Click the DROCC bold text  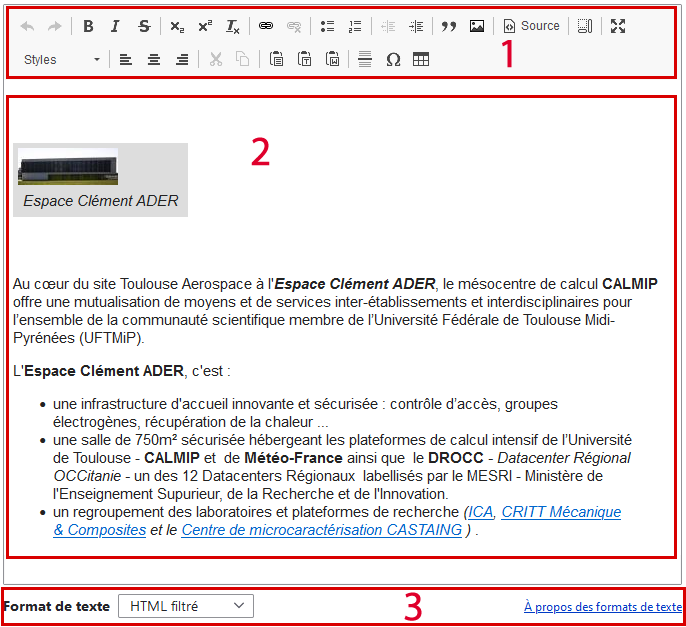[456, 458]
